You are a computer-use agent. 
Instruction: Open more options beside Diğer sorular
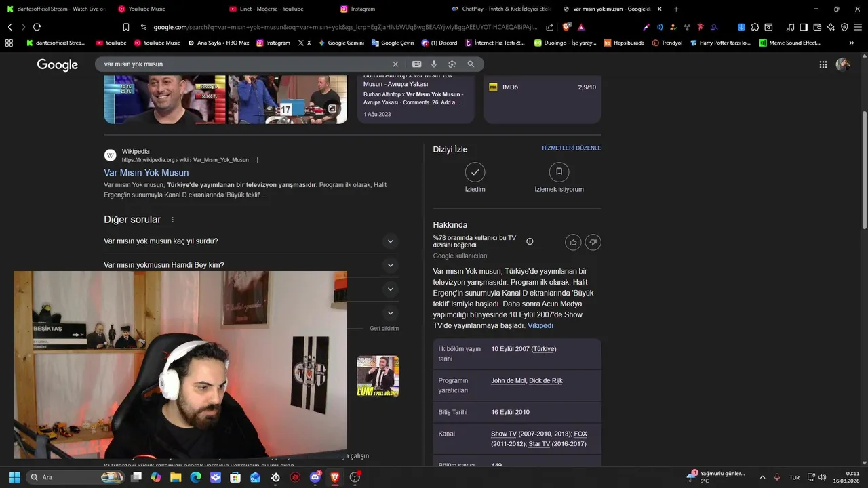172,220
